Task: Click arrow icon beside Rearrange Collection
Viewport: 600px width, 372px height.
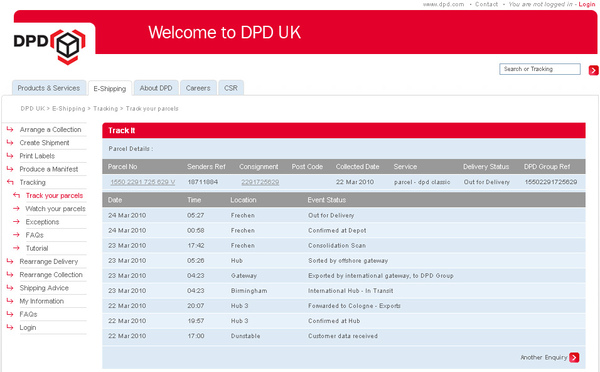Action: 10,274
